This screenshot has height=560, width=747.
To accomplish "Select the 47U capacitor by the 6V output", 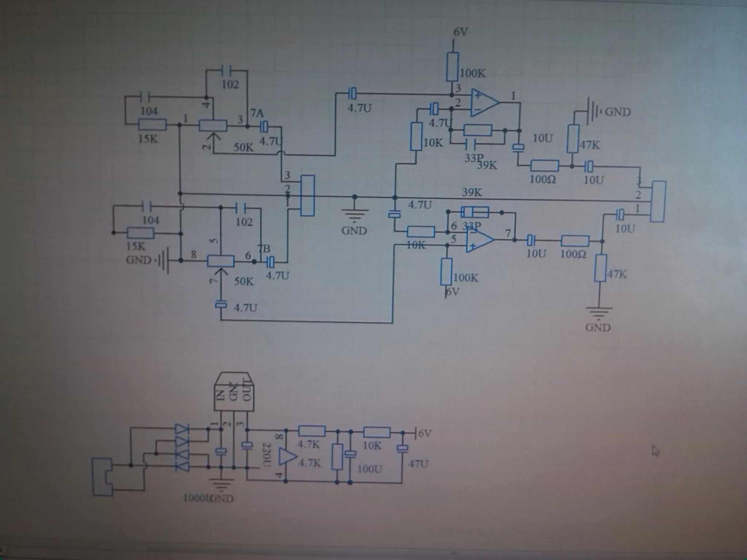I will pos(403,449).
